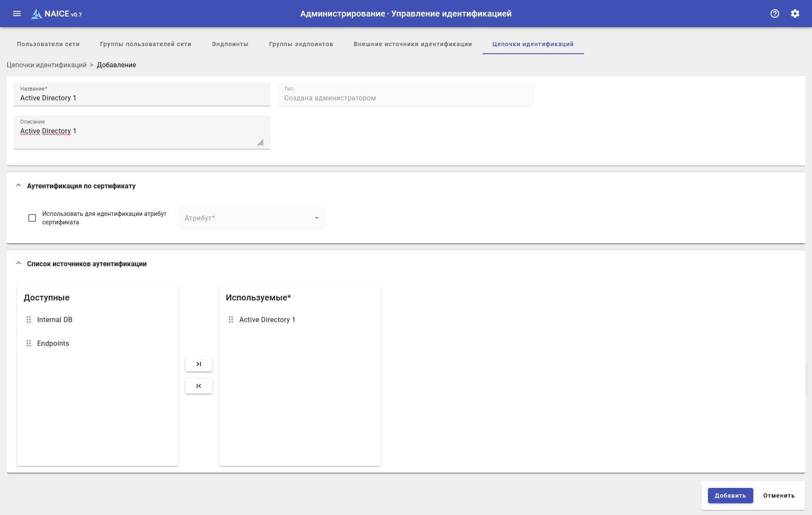Image resolution: width=812 pixels, height=515 pixels.
Task: Click the drag handle next to Internal DB
Action: click(29, 319)
